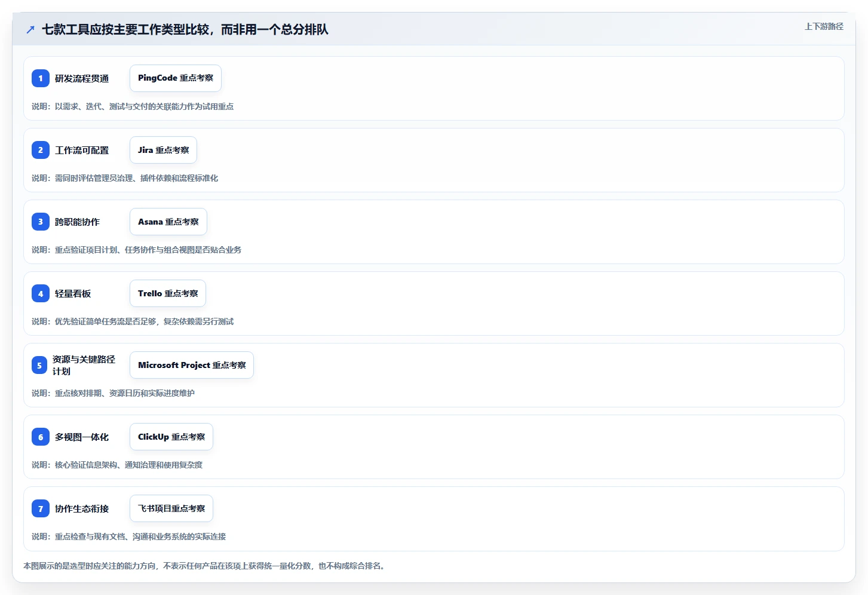Click the footer disclaimer starting with 本图展示的是
The image size is (868, 595).
pos(206,566)
